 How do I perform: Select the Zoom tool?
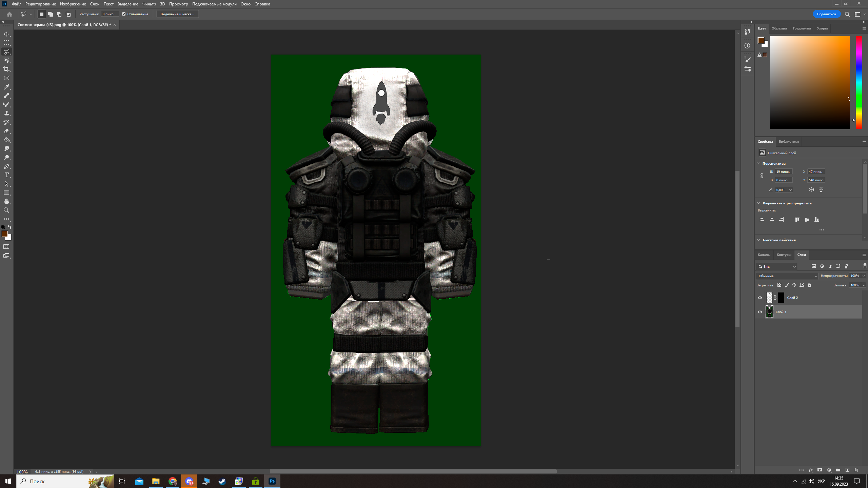6,210
